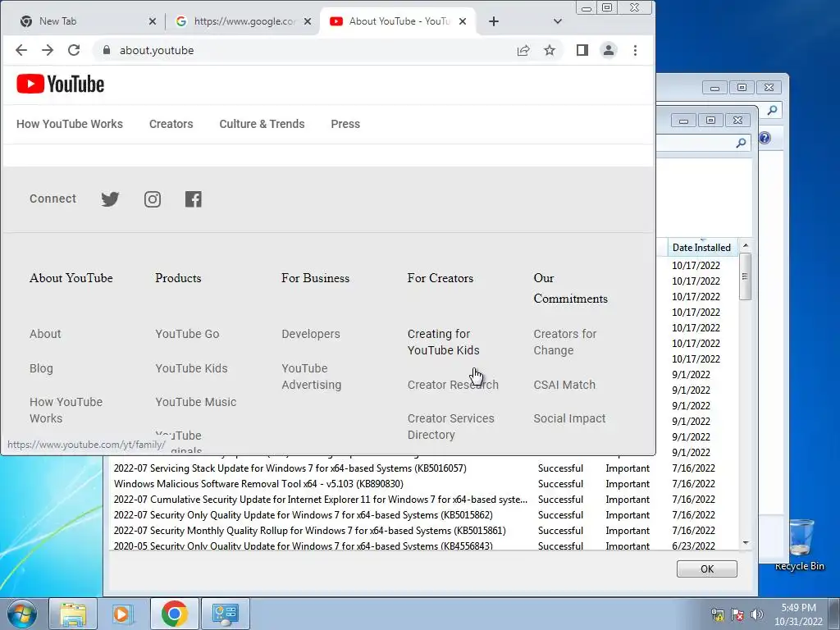Image resolution: width=840 pixels, height=630 pixels.
Task: Open the Recycle Bin on desktop
Action: (800, 545)
